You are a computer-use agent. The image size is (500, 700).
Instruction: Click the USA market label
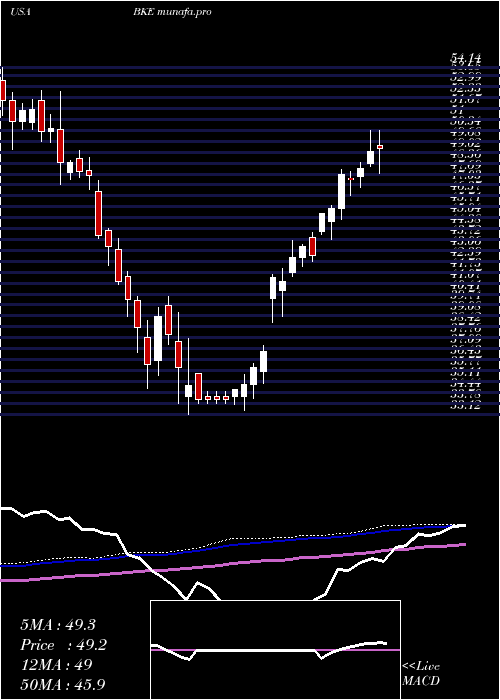click(20, 12)
